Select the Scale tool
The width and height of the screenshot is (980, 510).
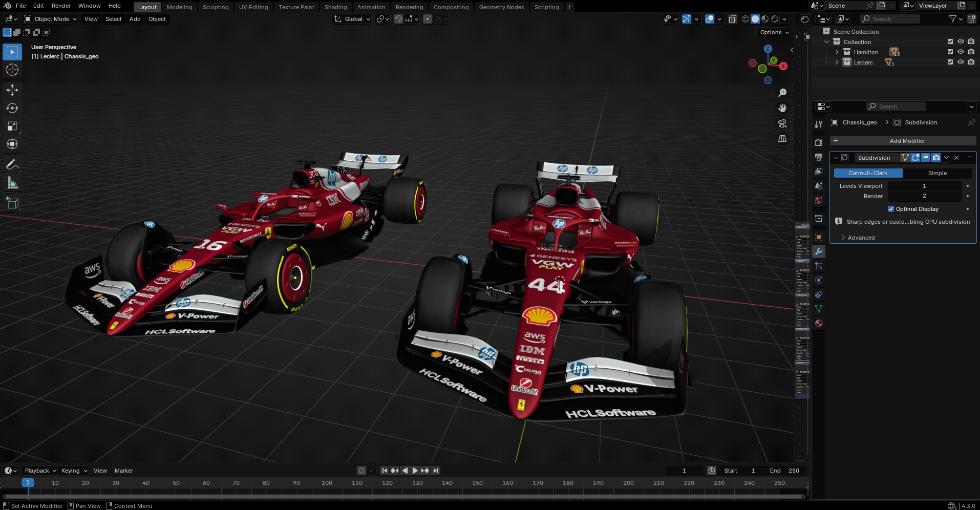pos(12,126)
